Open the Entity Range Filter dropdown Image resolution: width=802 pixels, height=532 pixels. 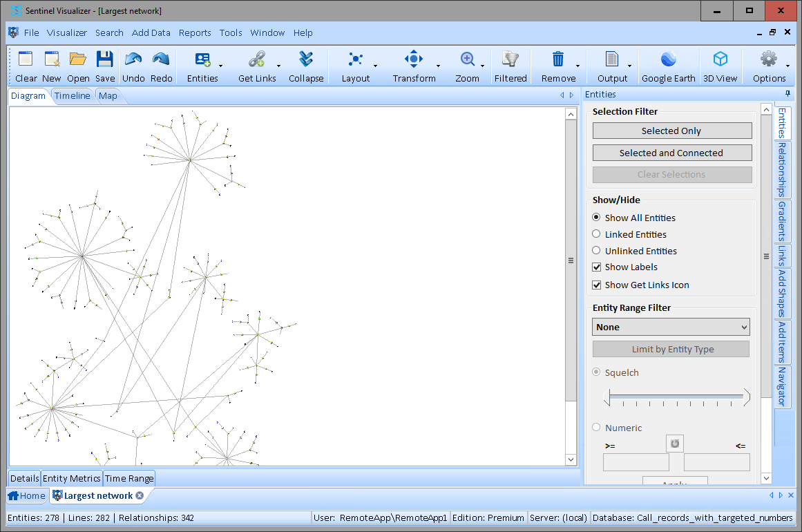670,327
